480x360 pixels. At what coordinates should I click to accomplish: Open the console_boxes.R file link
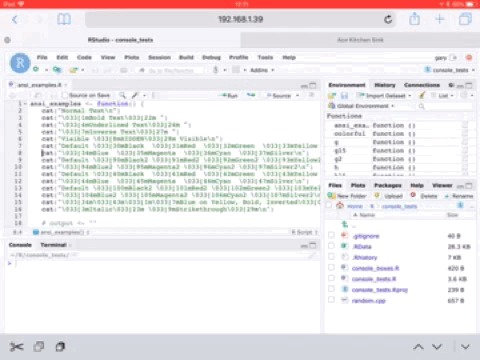pos(375,268)
